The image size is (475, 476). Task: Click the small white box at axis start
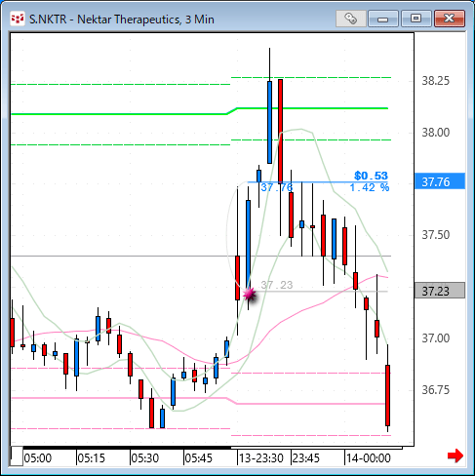pos(17,456)
